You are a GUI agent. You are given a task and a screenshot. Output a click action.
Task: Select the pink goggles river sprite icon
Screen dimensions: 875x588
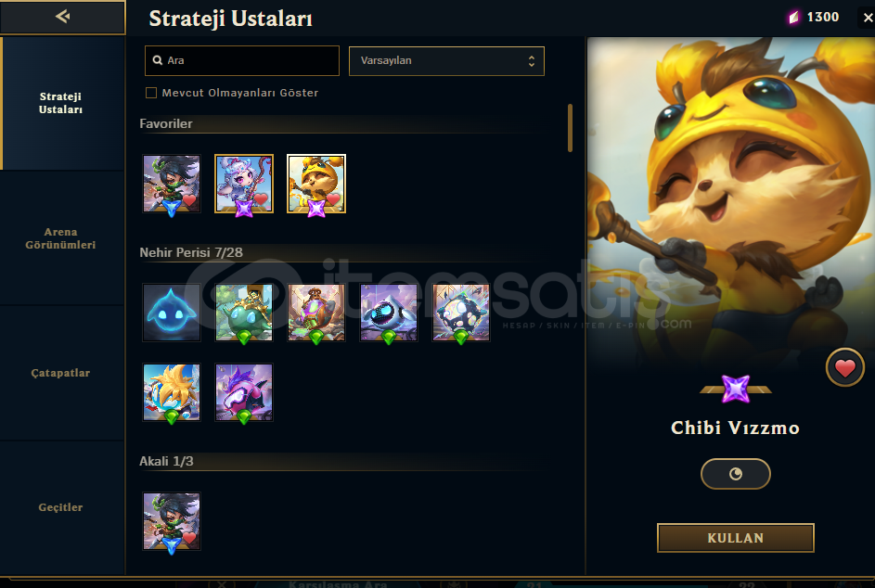(244, 392)
